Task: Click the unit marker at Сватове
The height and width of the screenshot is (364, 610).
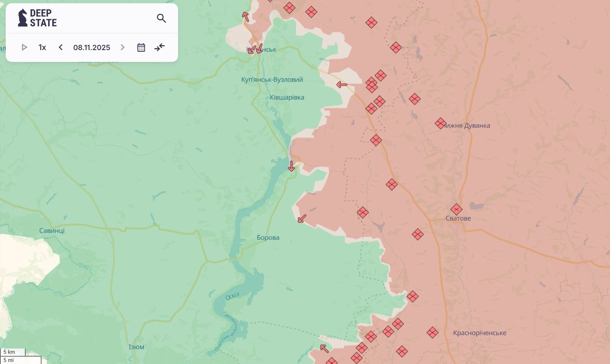Action: click(x=456, y=210)
